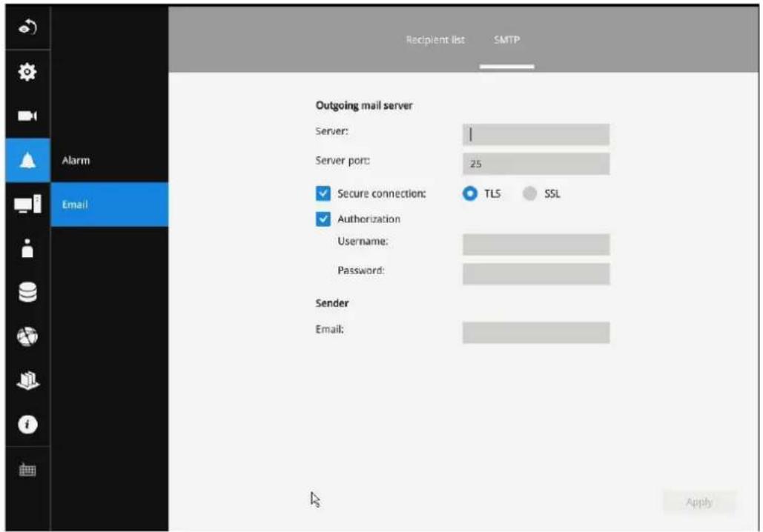Uncheck the Authorization checkbox
This screenshot has height=532, width=763.
pyautogui.click(x=323, y=219)
